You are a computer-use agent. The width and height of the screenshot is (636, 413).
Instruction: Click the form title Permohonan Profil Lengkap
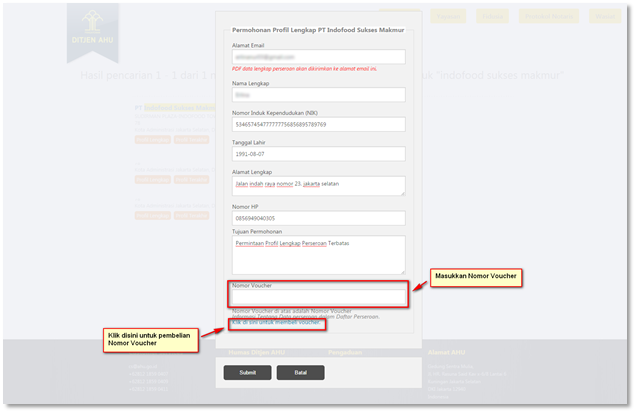318,31
